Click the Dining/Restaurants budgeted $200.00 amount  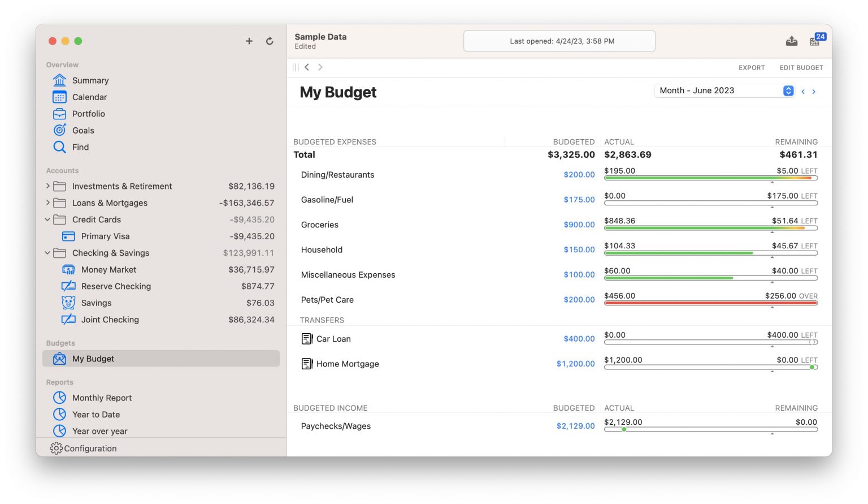point(579,175)
